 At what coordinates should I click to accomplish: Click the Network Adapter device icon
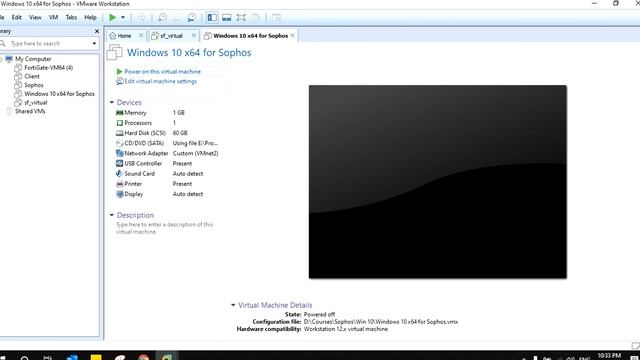click(x=120, y=153)
